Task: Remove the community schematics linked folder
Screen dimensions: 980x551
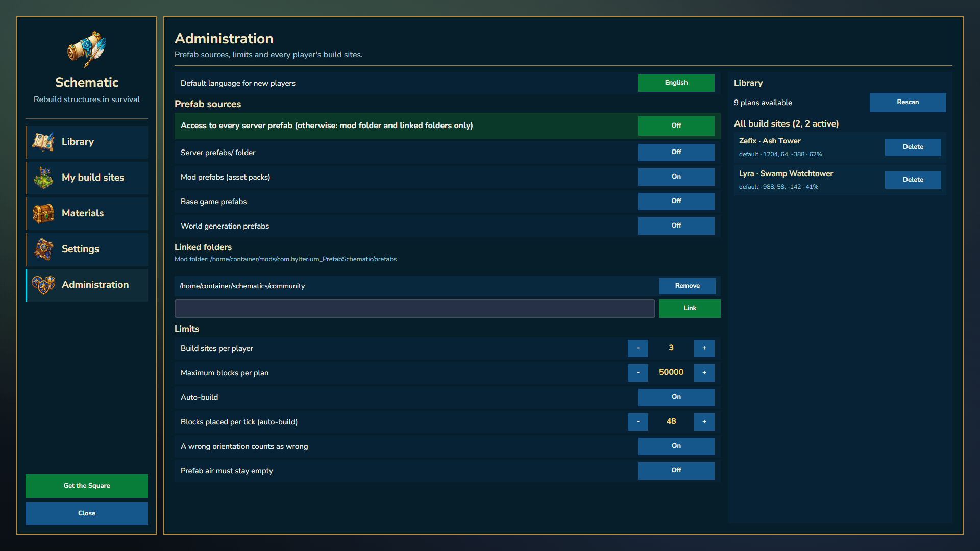Action: point(687,286)
